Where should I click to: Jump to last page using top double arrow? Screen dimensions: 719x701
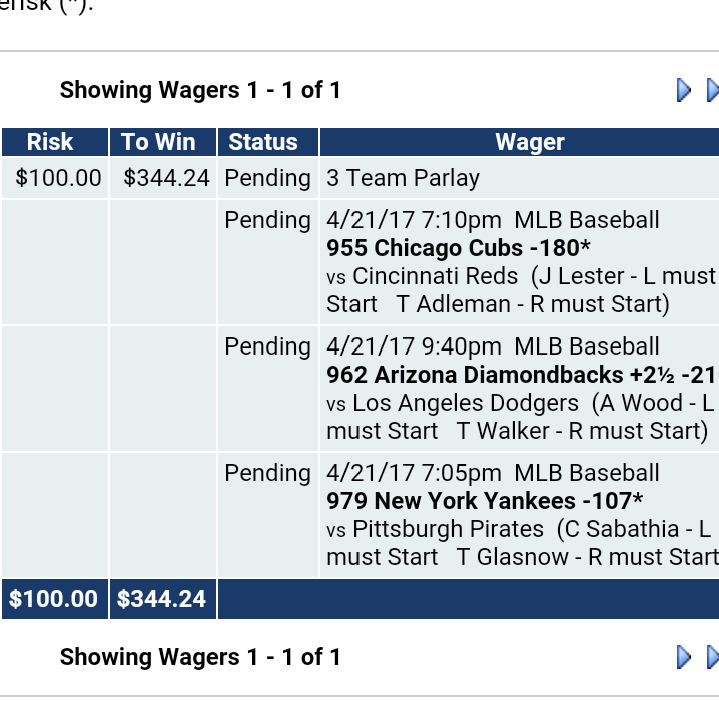(x=713, y=90)
